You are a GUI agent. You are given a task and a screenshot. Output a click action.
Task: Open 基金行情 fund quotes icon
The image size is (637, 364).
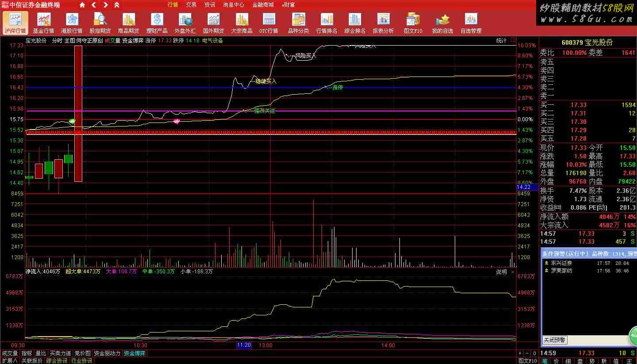tap(43, 23)
